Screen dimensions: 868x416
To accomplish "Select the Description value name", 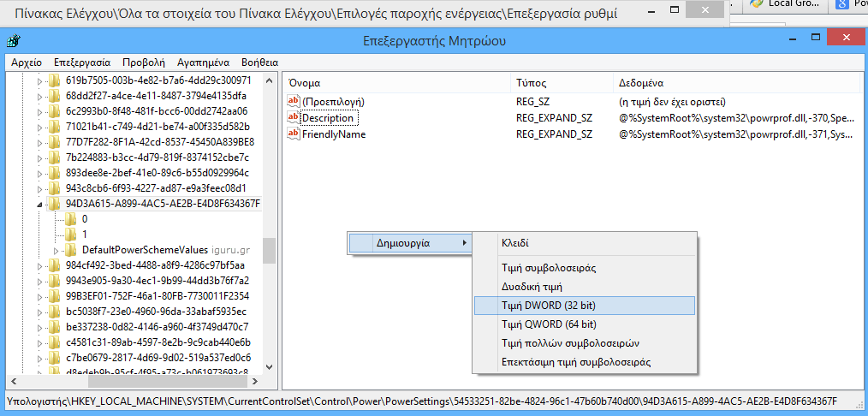I will tap(328, 118).
